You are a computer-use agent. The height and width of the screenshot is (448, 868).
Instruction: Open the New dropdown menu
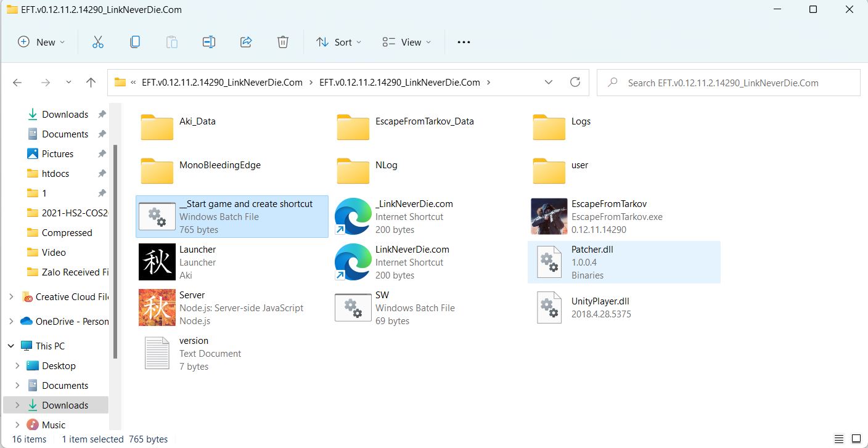click(x=41, y=42)
